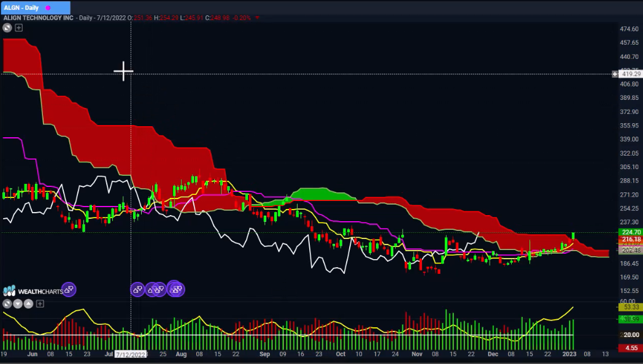Screen dimensions: 643x364
Task: Select the ALGN - Daily chart tab
Action: (35, 7)
